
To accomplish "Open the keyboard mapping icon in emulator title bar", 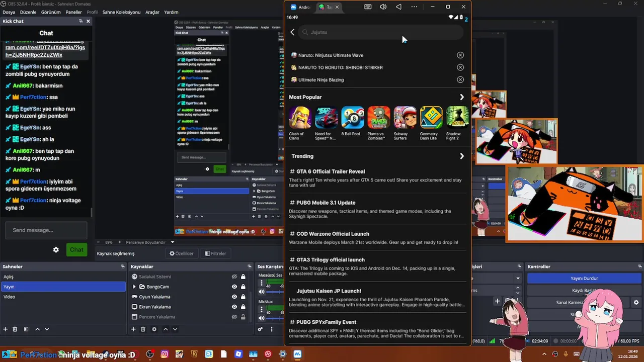I will pyautogui.click(x=368, y=7).
